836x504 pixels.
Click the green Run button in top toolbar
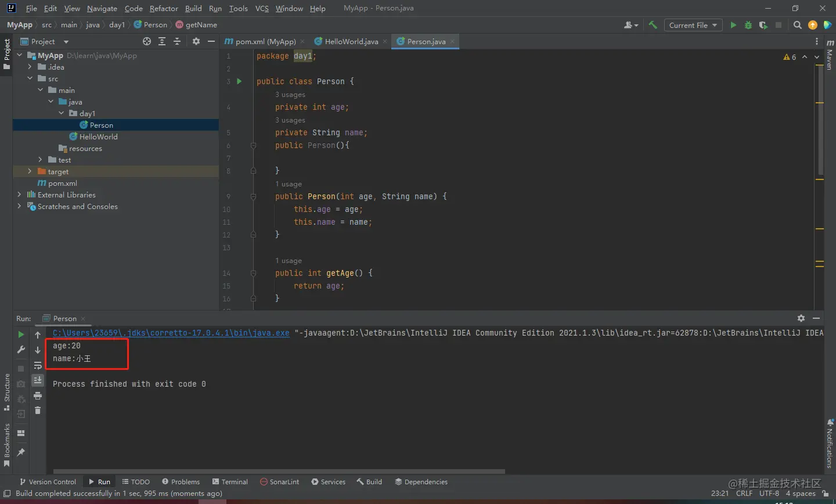click(x=733, y=25)
